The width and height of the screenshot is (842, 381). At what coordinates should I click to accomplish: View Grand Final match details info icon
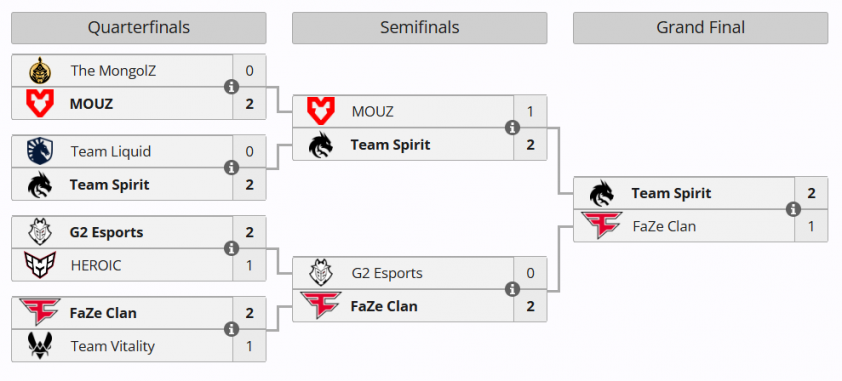(x=793, y=209)
